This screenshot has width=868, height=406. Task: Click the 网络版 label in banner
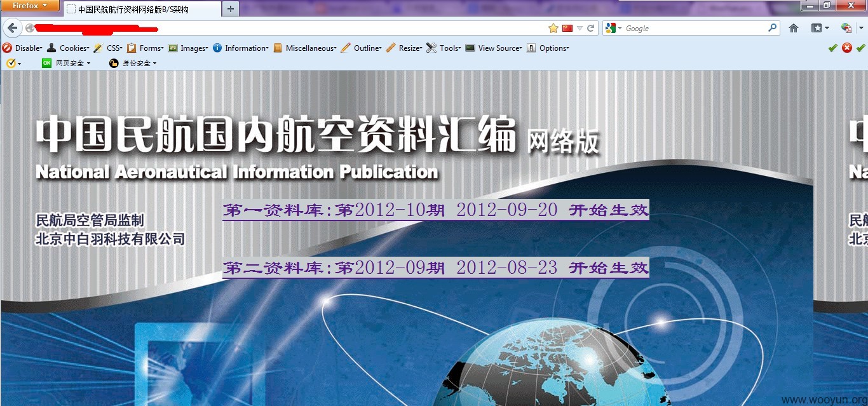click(x=563, y=141)
